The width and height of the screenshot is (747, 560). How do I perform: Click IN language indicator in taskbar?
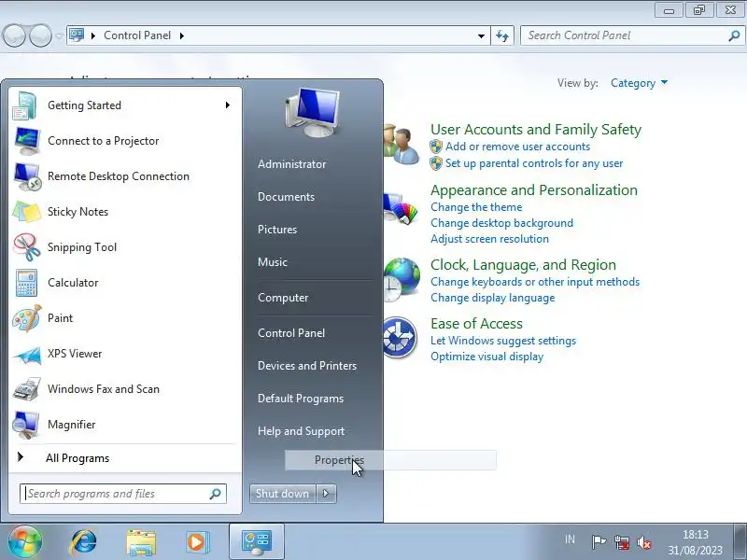(x=570, y=539)
